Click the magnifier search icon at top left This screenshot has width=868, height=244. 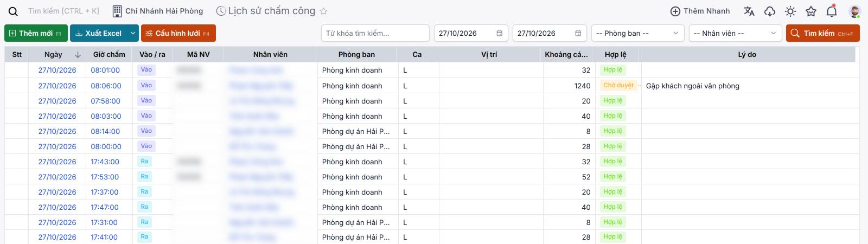point(13,11)
